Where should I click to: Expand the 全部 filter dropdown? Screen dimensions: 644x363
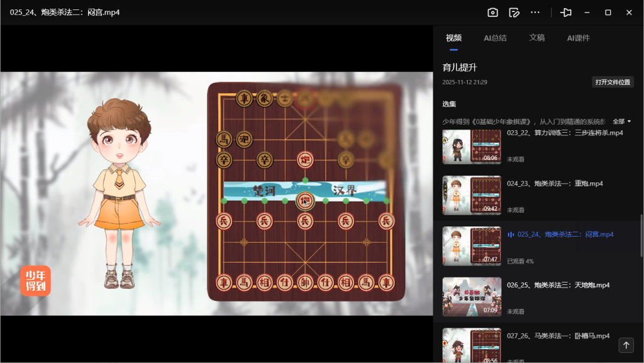tap(621, 121)
